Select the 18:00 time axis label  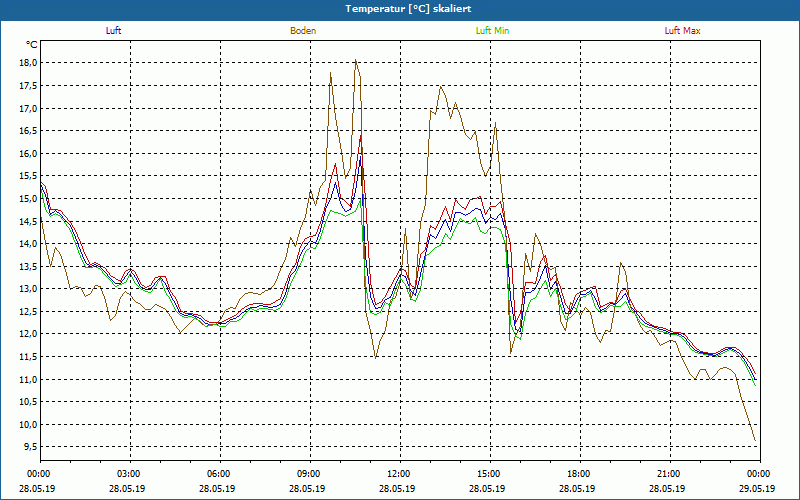[579, 474]
